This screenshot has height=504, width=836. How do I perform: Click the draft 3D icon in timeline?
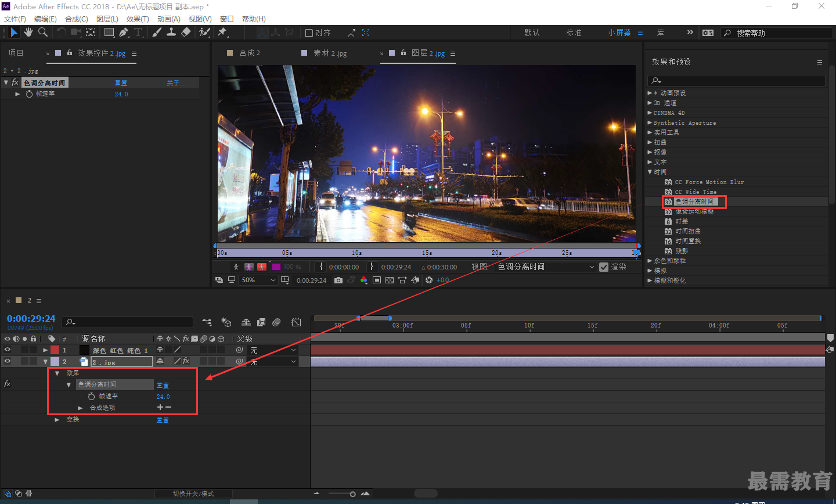click(x=226, y=322)
